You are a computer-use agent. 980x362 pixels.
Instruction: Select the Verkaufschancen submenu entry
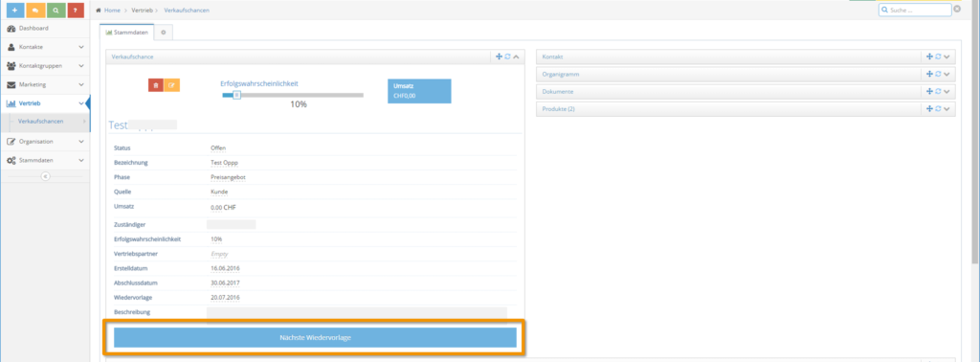(x=45, y=122)
